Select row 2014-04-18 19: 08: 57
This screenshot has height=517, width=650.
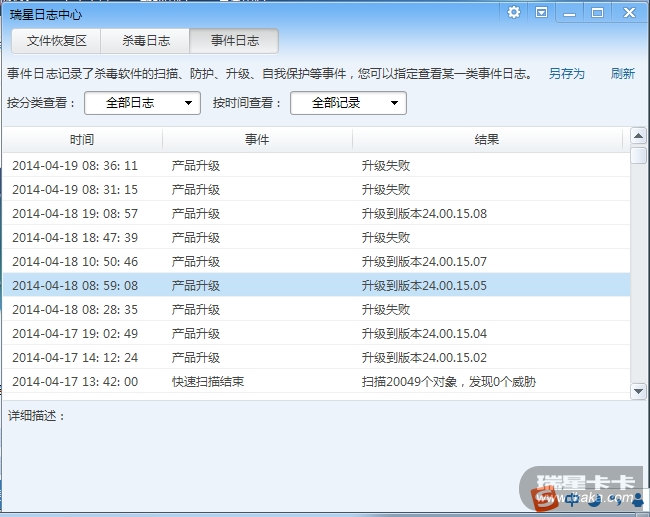coord(317,214)
